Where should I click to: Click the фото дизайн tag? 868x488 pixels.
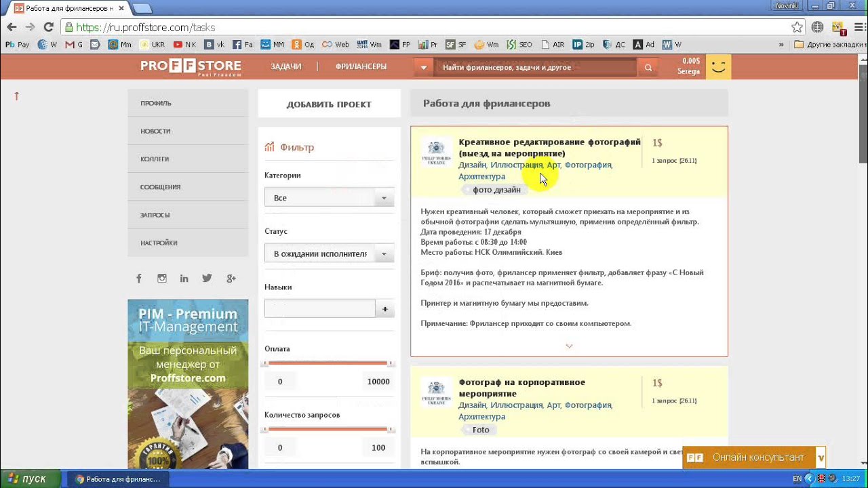click(496, 190)
